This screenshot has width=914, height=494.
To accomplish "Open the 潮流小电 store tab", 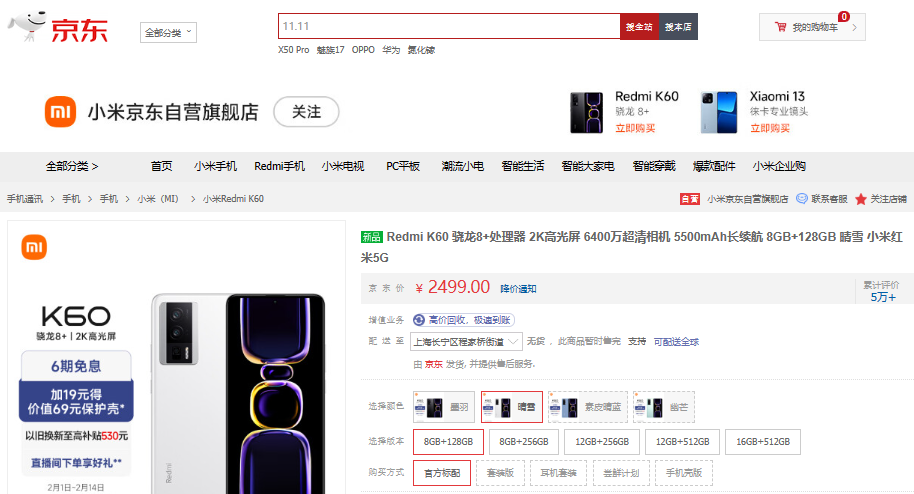I will 462,166.
